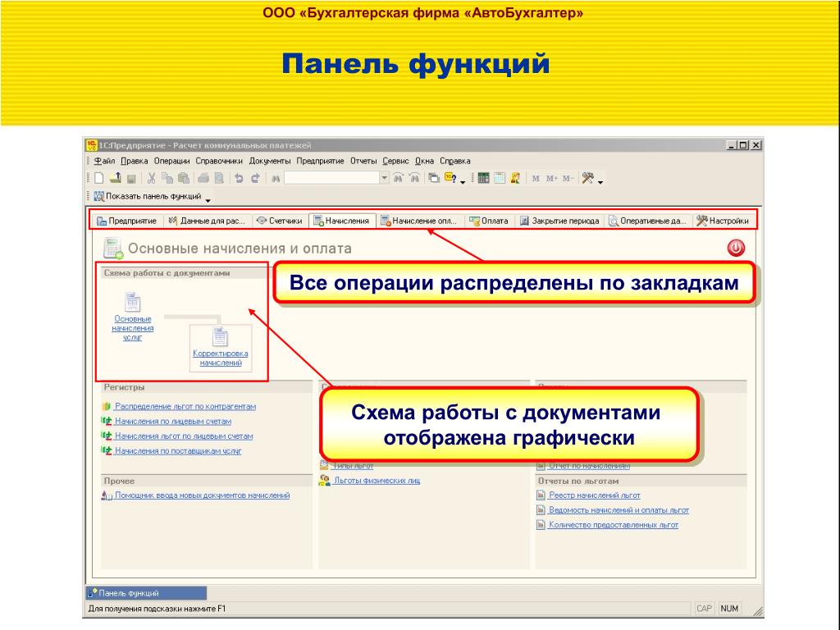The height and width of the screenshot is (630, 840).
Task: Click the Корректировка начислений document icon
Action: coord(220,336)
